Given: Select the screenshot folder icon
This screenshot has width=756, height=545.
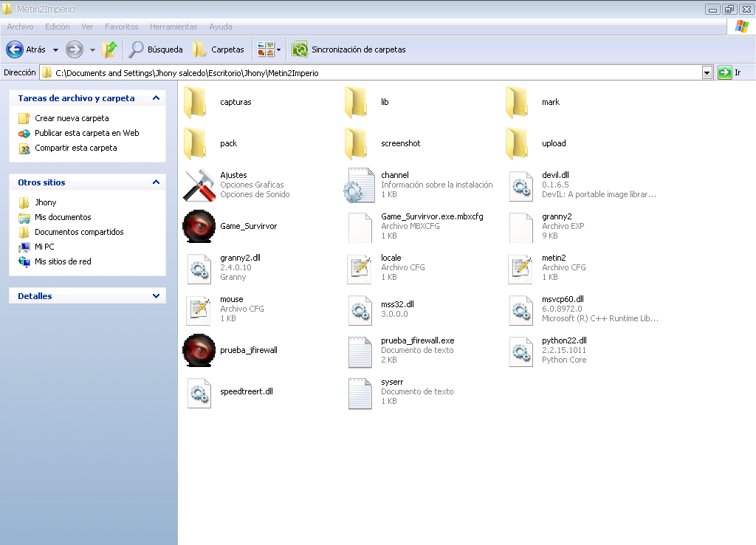Looking at the screenshot, I should point(357,143).
